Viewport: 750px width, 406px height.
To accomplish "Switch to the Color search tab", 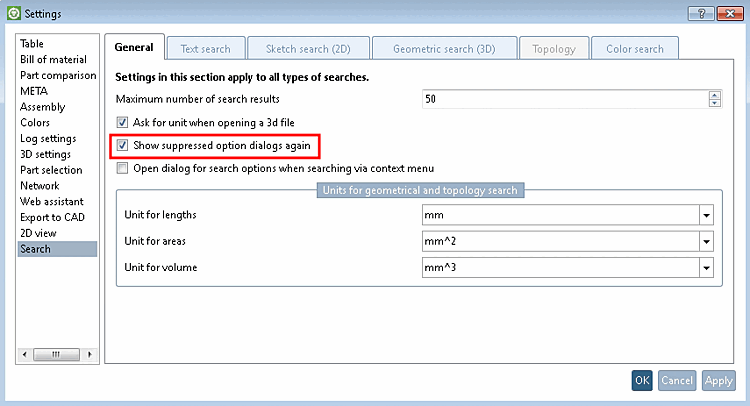I will (x=635, y=49).
